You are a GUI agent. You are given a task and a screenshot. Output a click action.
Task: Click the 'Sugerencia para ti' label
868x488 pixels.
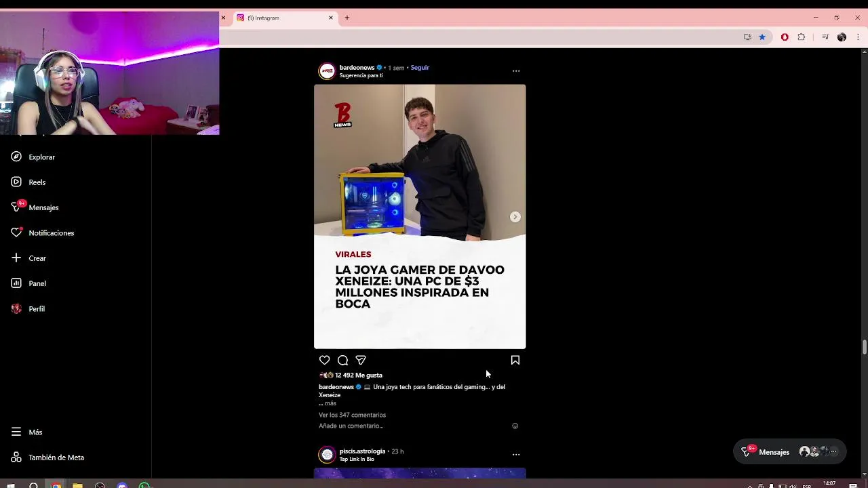361,76
